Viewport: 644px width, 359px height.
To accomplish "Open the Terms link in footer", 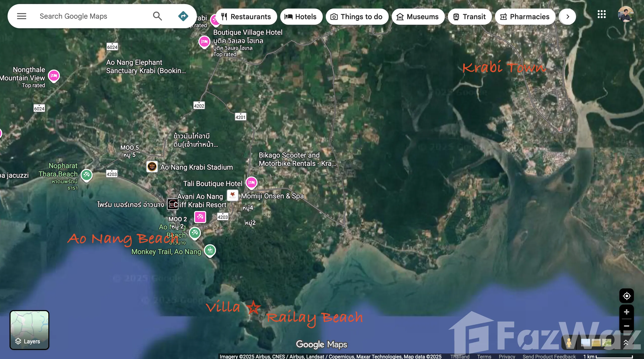I will 484,356.
